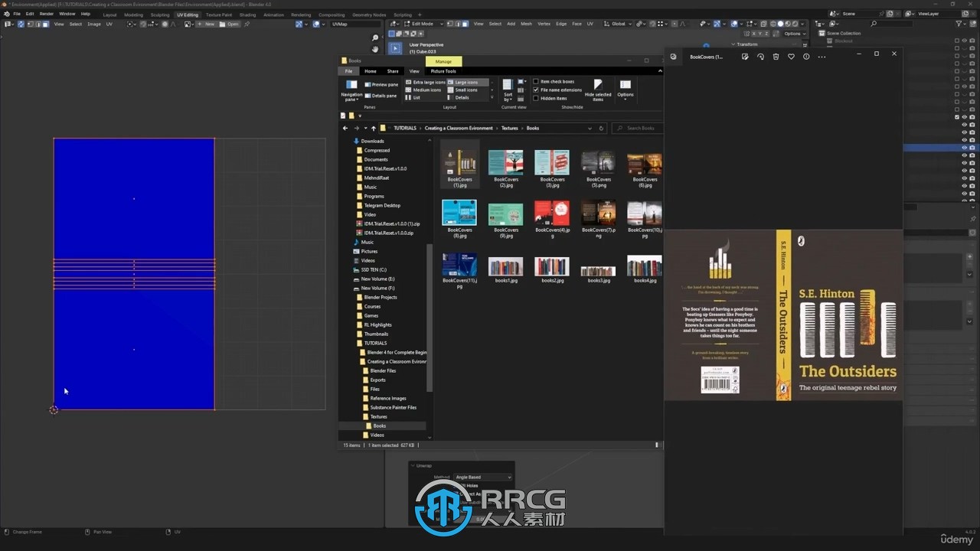Click Scene Collection in the outliner

click(843, 33)
